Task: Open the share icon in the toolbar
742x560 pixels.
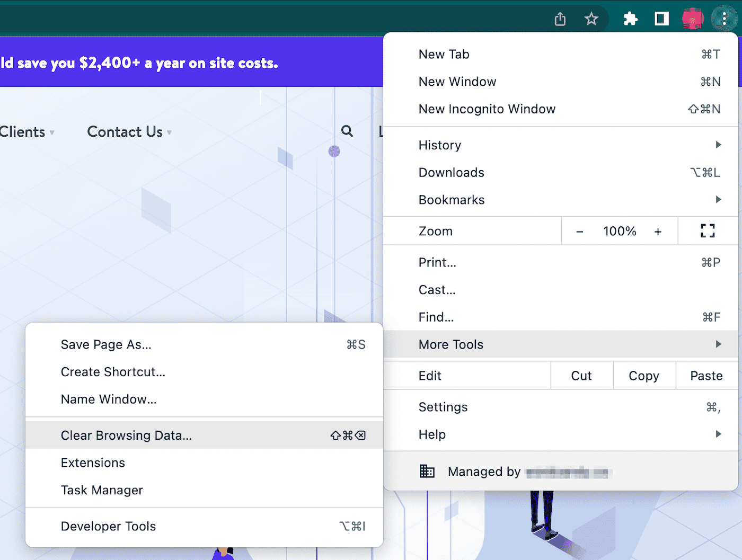Action: coord(560,18)
